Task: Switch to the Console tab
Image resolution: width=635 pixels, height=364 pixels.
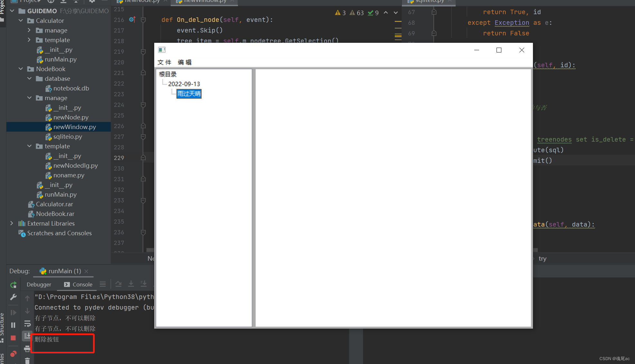Action: (78, 285)
